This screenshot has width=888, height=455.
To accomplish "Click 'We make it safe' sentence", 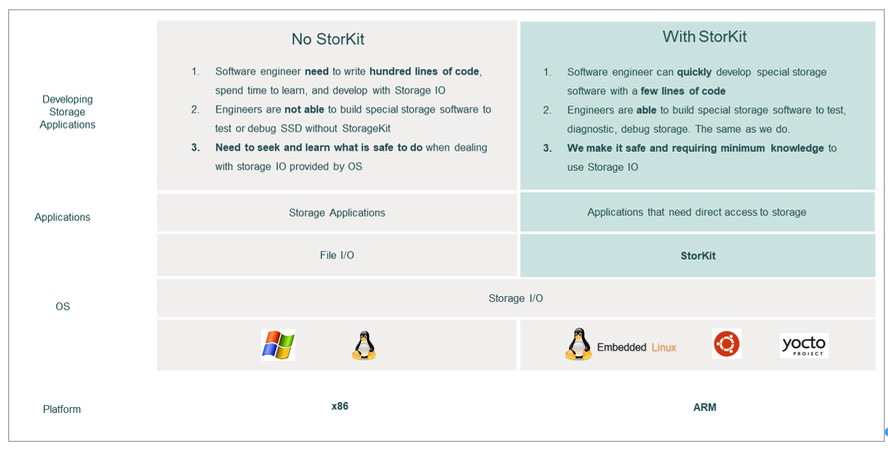I will click(702, 158).
